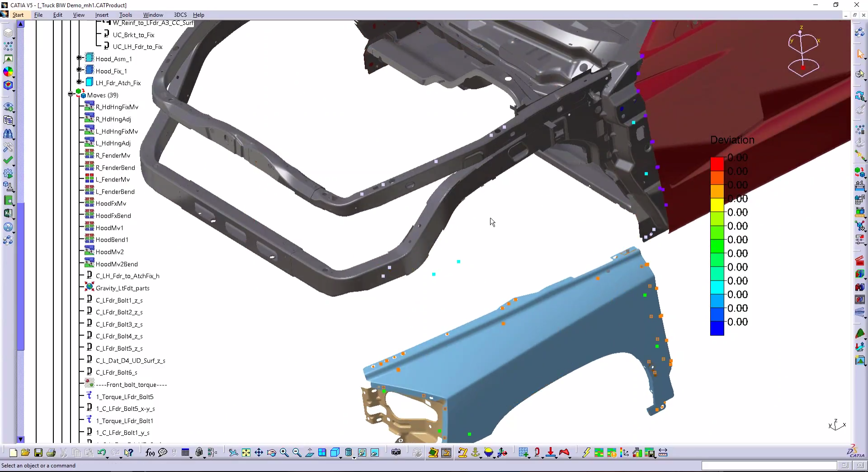Enable the Fly mode airplane tool
868x472 pixels.
tap(234, 453)
